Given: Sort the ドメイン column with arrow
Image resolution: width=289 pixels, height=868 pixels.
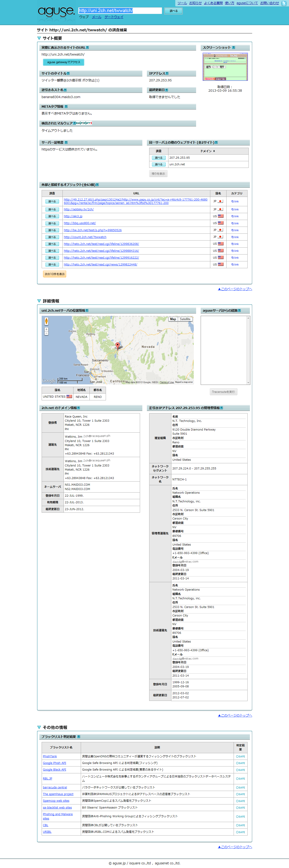Looking at the screenshot, I should 214,151.
